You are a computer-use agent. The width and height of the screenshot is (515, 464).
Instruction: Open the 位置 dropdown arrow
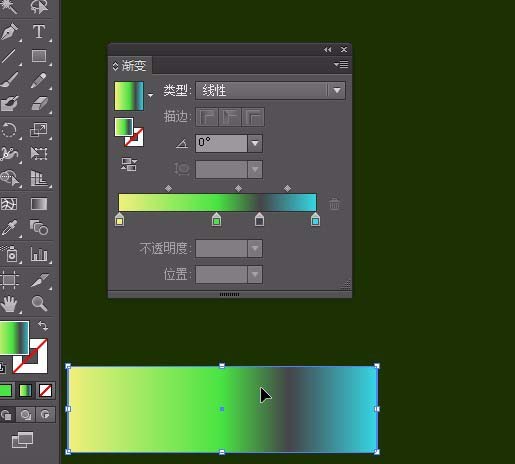[255, 274]
